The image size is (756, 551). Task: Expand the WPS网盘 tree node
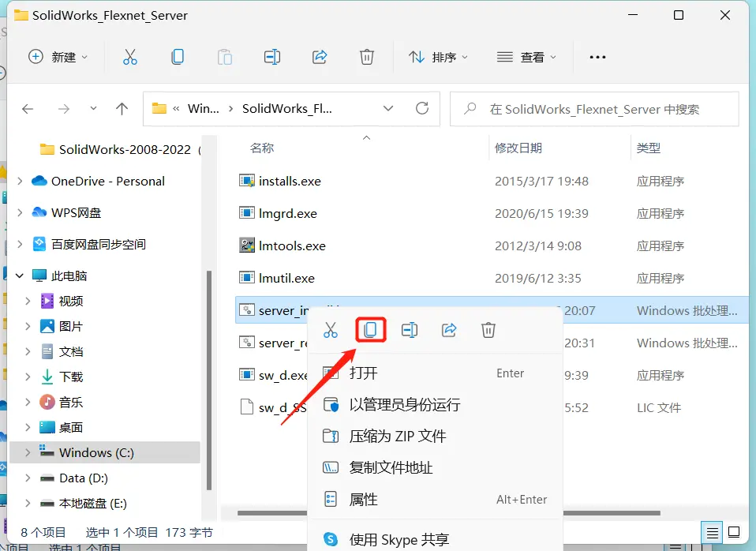point(20,212)
